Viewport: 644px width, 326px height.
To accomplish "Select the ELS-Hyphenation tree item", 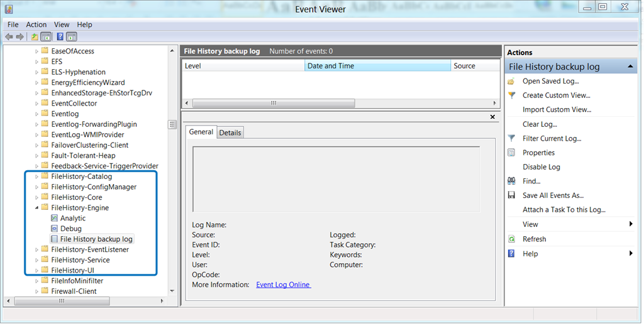I will click(79, 72).
